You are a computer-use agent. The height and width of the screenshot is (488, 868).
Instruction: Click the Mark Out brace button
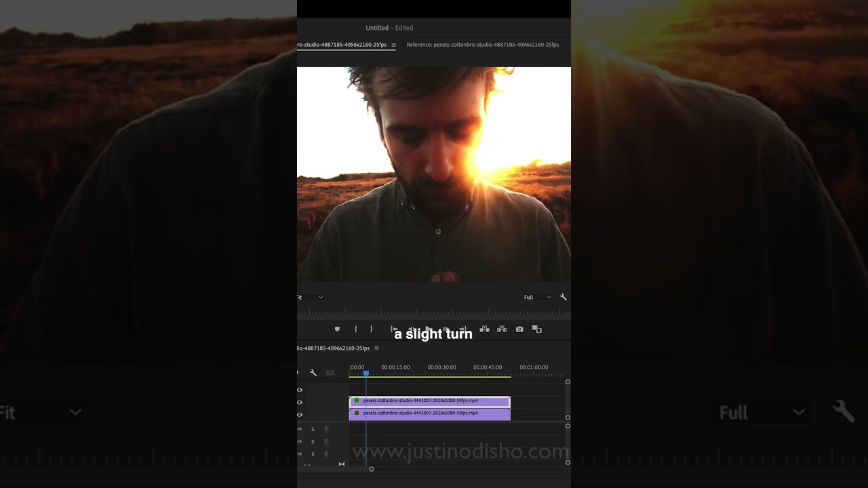pos(371,329)
